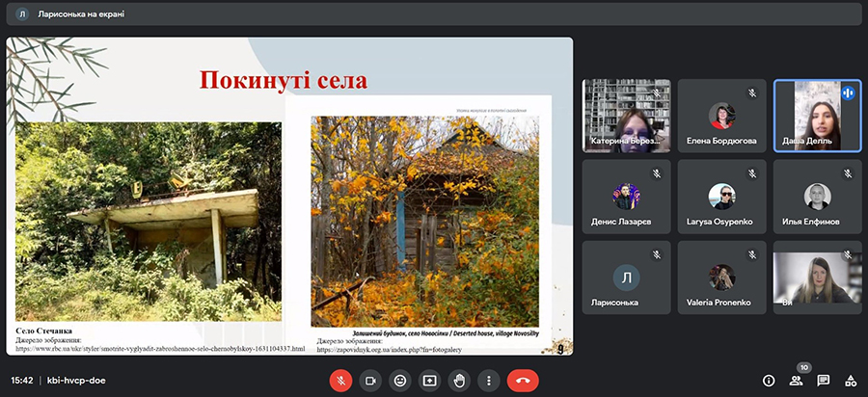868x397 pixels.
Task: Select Катерина Берез... video tile
Action: pos(627,116)
